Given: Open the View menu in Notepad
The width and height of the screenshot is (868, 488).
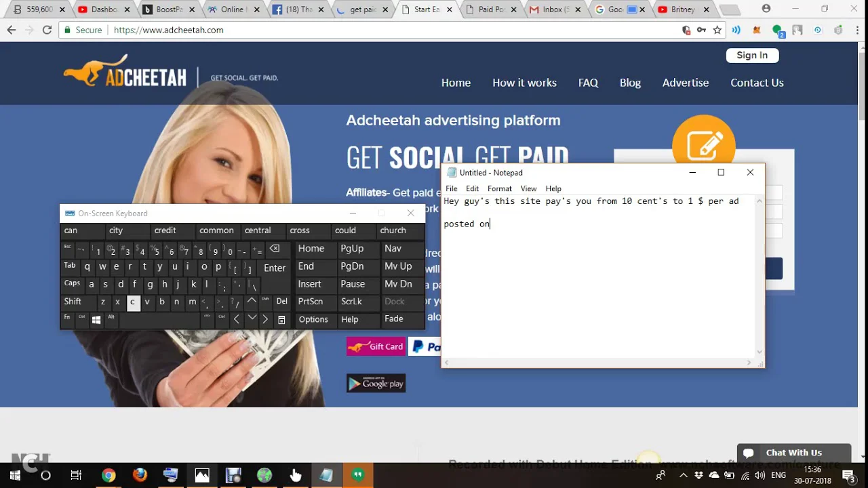Looking at the screenshot, I should [x=528, y=188].
